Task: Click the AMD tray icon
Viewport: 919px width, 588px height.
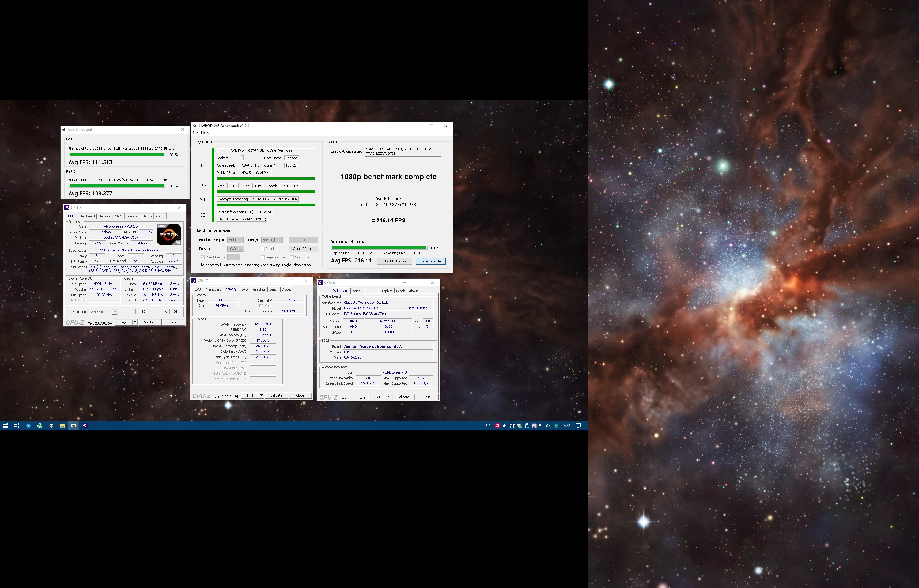Action: [x=497, y=426]
